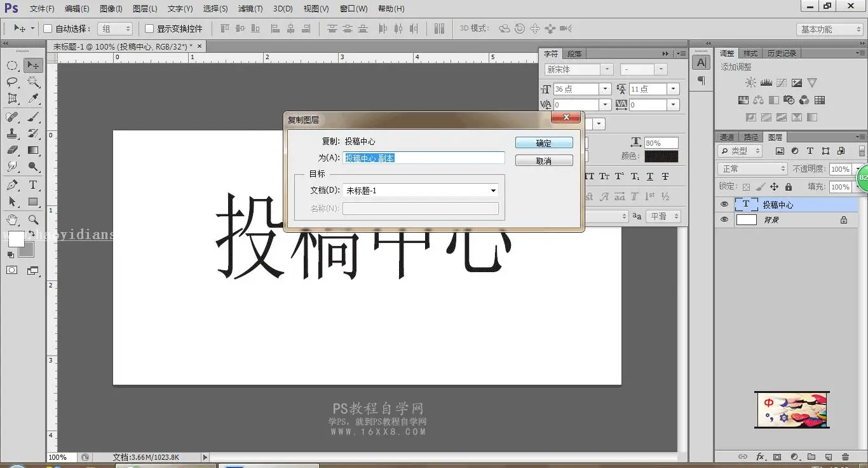
Task: Select the Pen tool
Action: 12,185
